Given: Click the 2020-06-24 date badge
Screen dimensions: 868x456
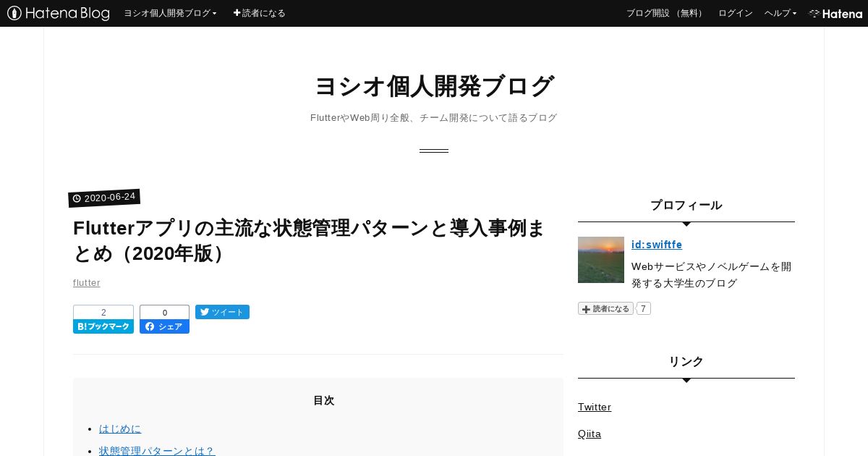Looking at the screenshot, I should [x=104, y=198].
